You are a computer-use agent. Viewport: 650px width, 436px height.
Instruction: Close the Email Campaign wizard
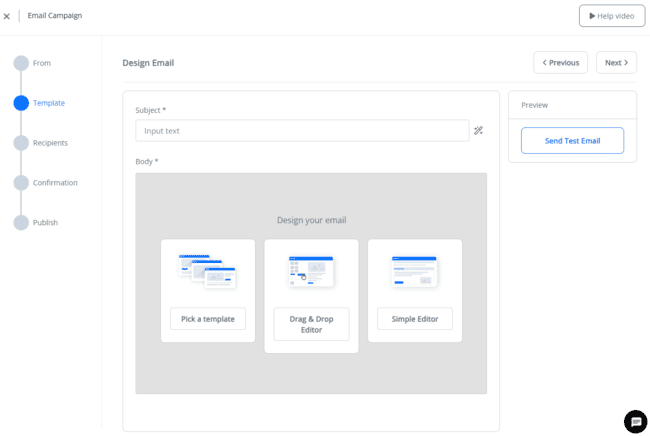(x=7, y=16)
